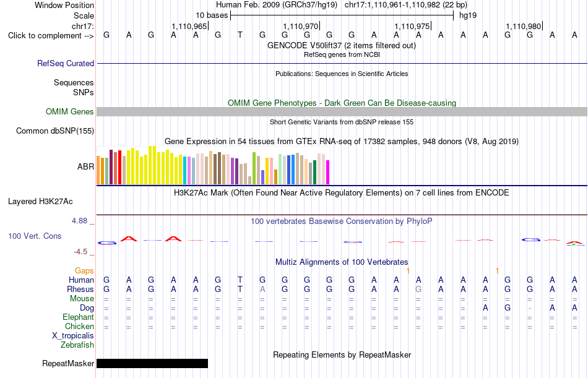This screenshot has height=378, width=588.
Task: Select the 'X_tropicalis' species label
Action: [73, 336]
